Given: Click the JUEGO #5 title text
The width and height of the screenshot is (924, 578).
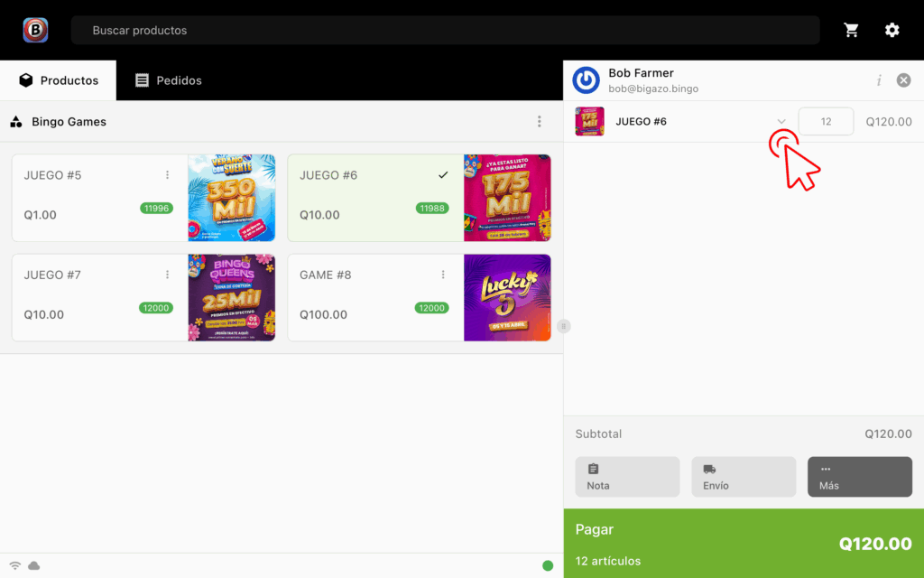Looking at the screenshot, I should tap(52, 175).
